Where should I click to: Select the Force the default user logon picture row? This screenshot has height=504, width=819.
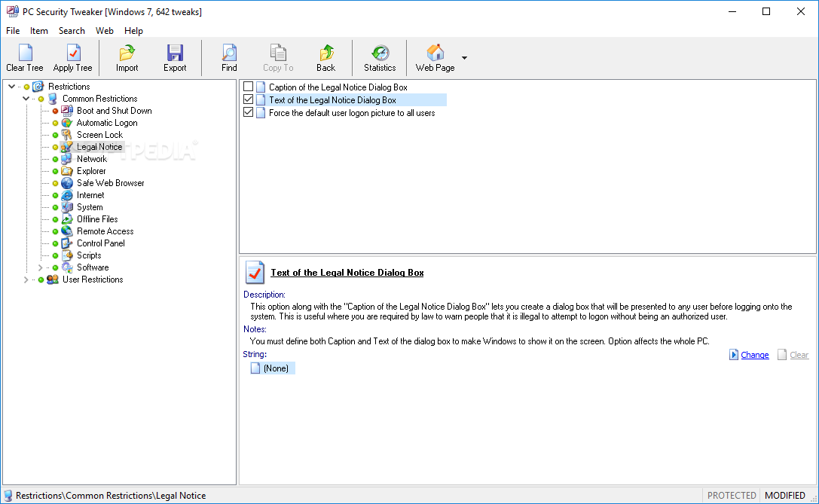click(x=352, y=113)
